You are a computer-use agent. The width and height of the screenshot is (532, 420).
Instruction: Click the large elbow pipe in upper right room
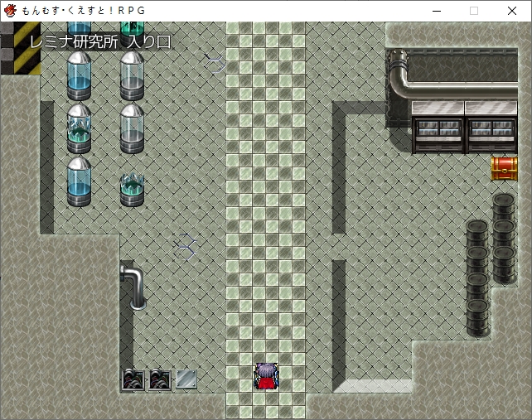pyautogui.click(x=452, y=75)
